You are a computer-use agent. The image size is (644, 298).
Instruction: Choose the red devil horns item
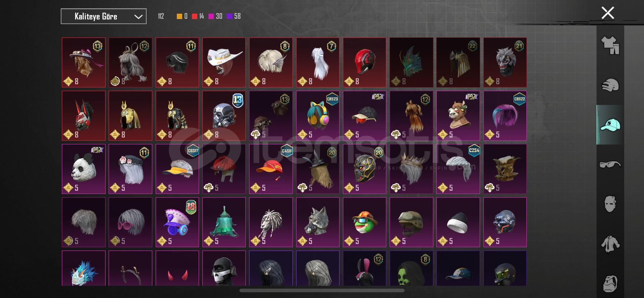pyautogui.click(x=177, y=268)
